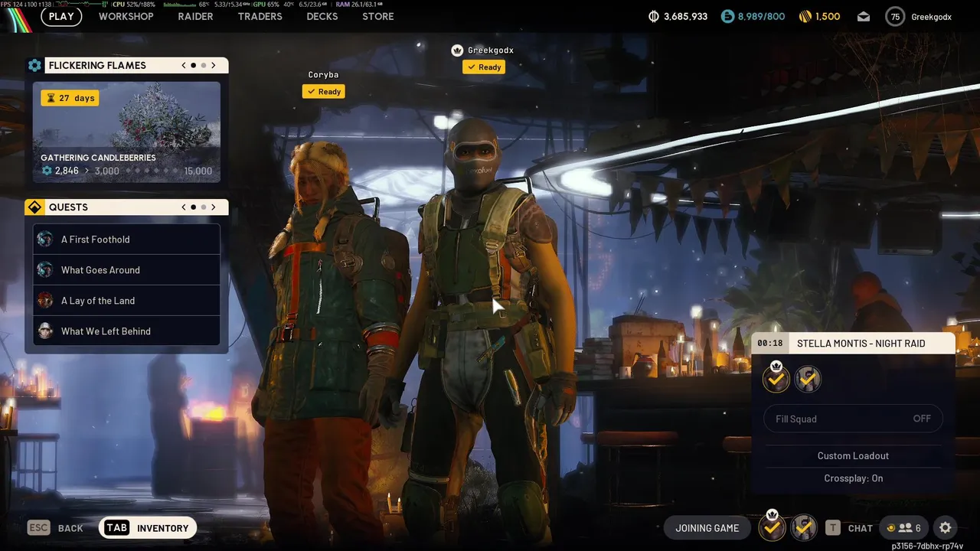
Task: Click leader avatar in the raid panel
Action: tap(776, 379)
